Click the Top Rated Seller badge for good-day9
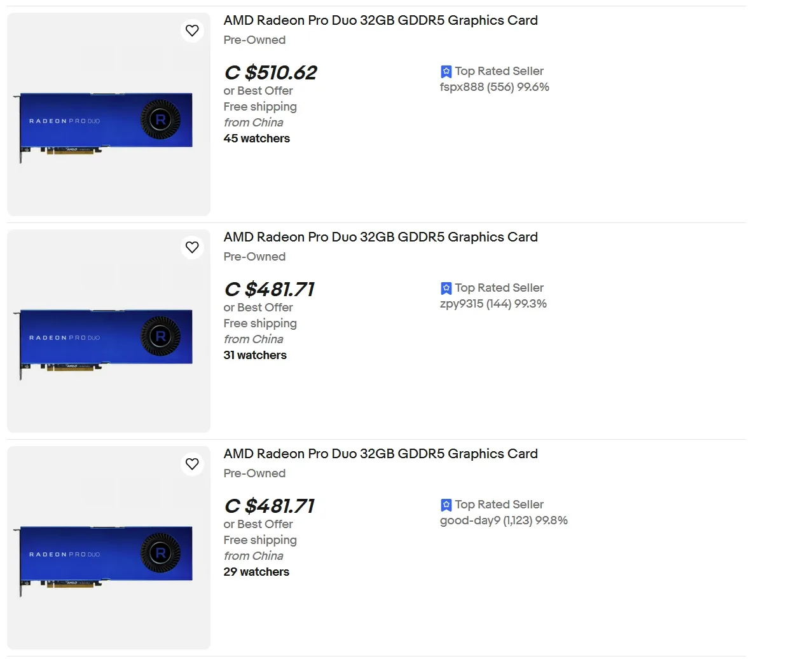This screenshot has height=659, width=812. (x=446, y=504)
